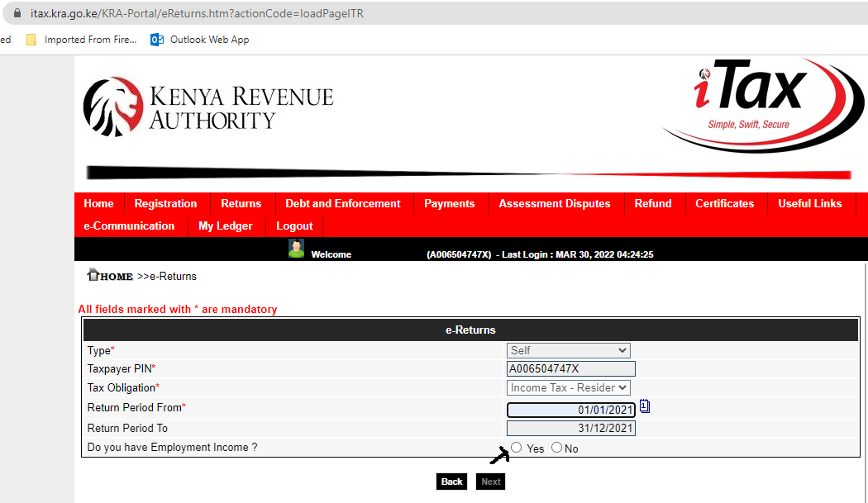Open the Tax Obligation dropdown
Screen dimensions: 868x503
568,387
